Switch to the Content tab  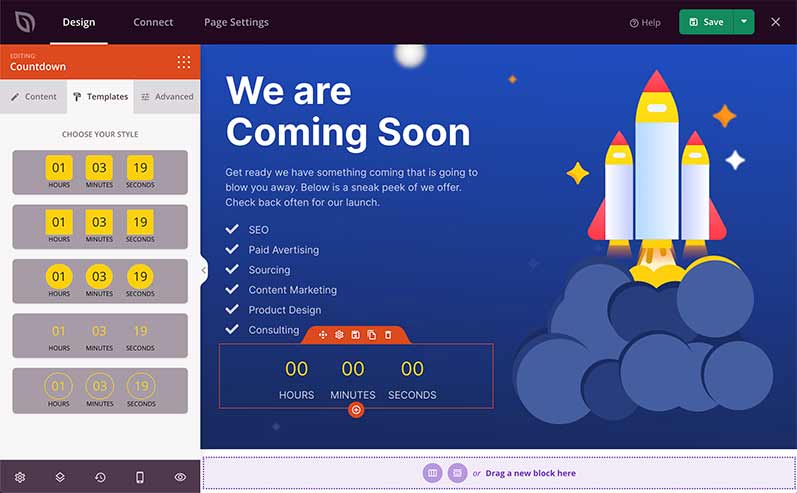[x=34, y=97]
